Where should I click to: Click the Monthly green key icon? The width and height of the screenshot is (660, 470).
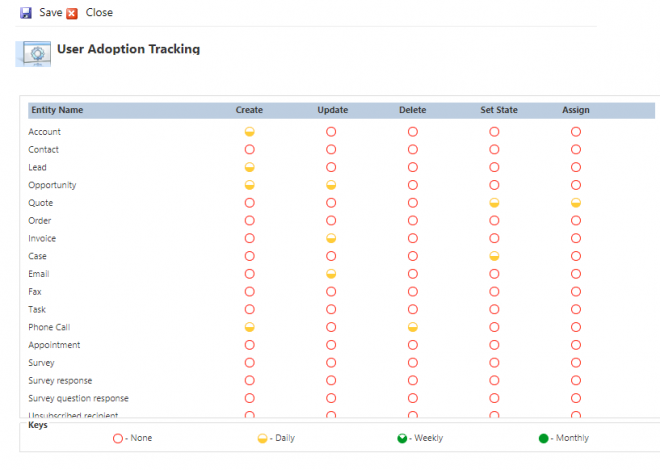(x=542, y=438)
